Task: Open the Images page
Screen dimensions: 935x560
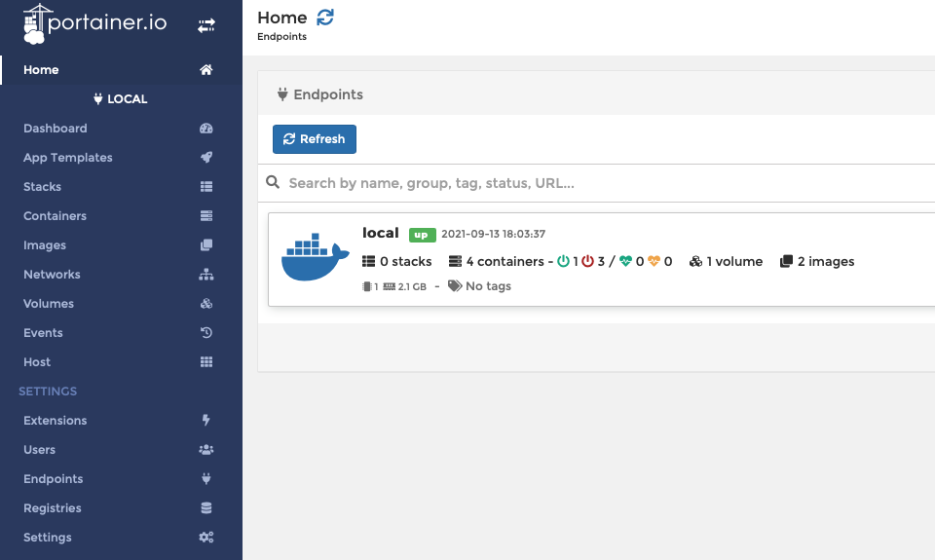Action: 45,245
